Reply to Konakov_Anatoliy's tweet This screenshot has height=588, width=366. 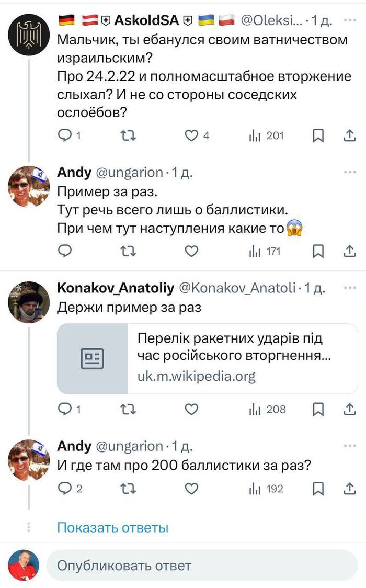coord(65,409)
